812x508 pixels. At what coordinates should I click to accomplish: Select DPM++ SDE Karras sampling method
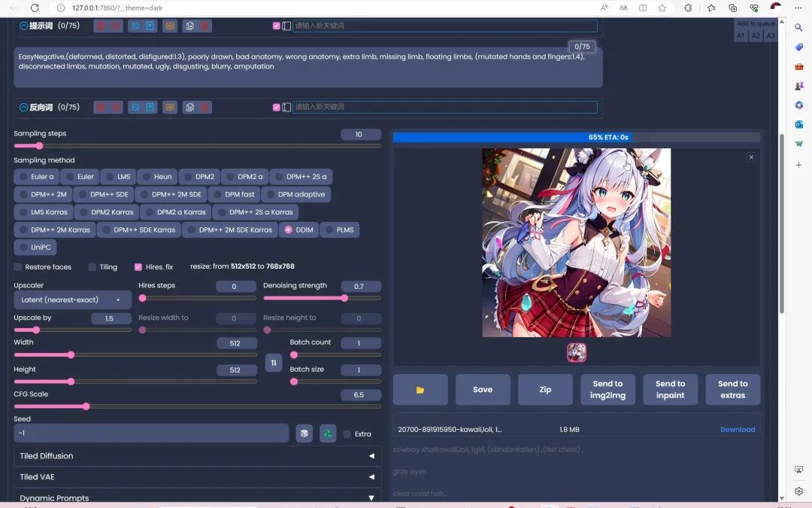[x=139, y=230]
